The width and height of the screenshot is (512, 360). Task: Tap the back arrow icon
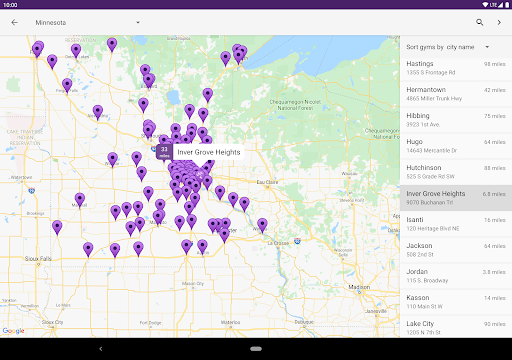(14, 22)
